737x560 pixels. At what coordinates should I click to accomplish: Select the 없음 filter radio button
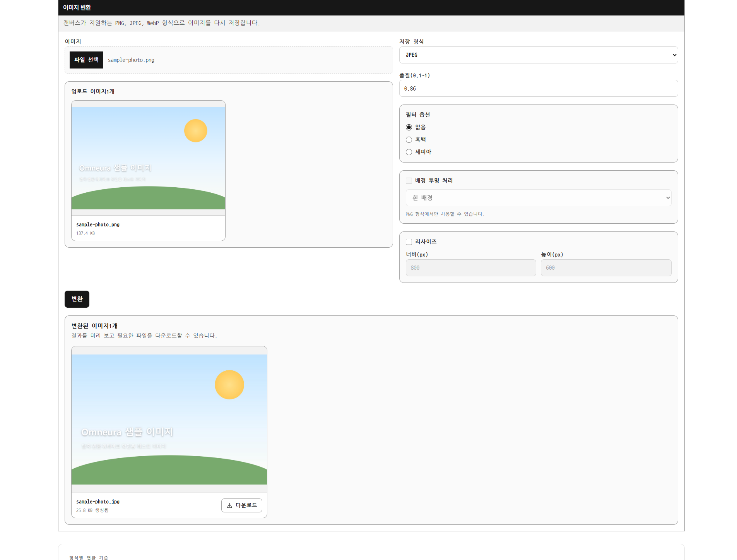pyautogui.click(x=409, y=127)
